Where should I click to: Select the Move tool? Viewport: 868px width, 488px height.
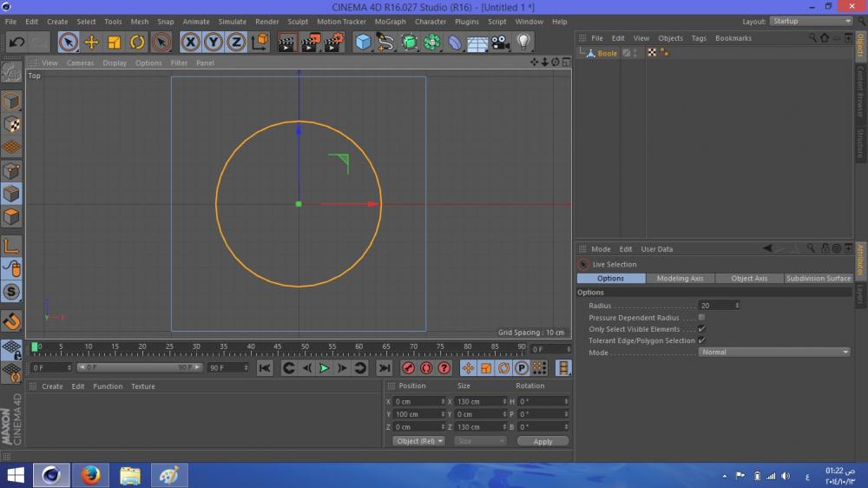point(91,42)
